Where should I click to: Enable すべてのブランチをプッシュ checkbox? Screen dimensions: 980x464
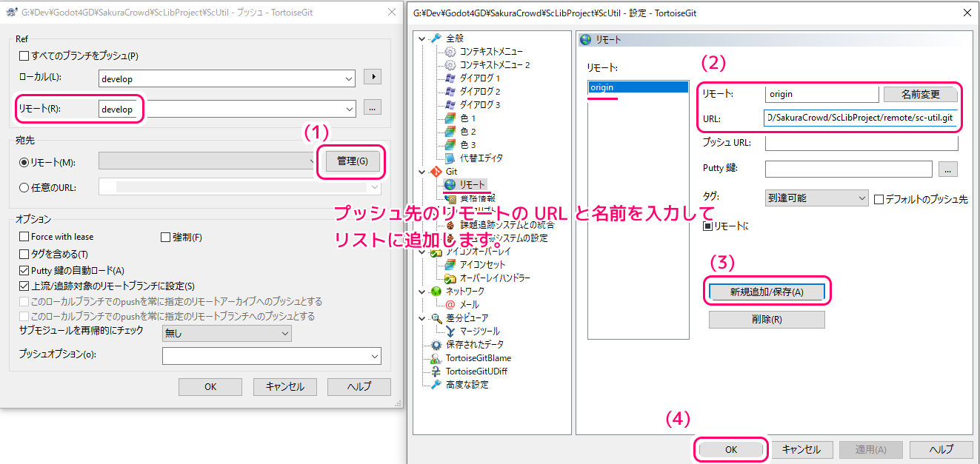coord(24,56)
